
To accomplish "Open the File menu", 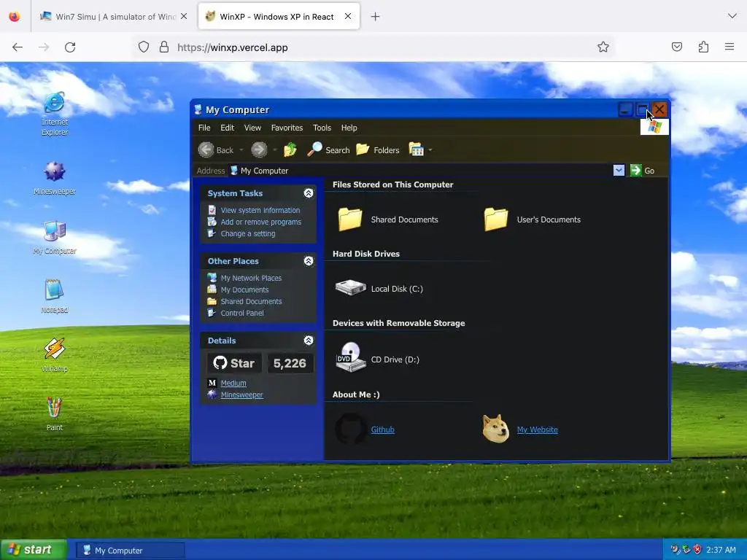I will point(204,128).
